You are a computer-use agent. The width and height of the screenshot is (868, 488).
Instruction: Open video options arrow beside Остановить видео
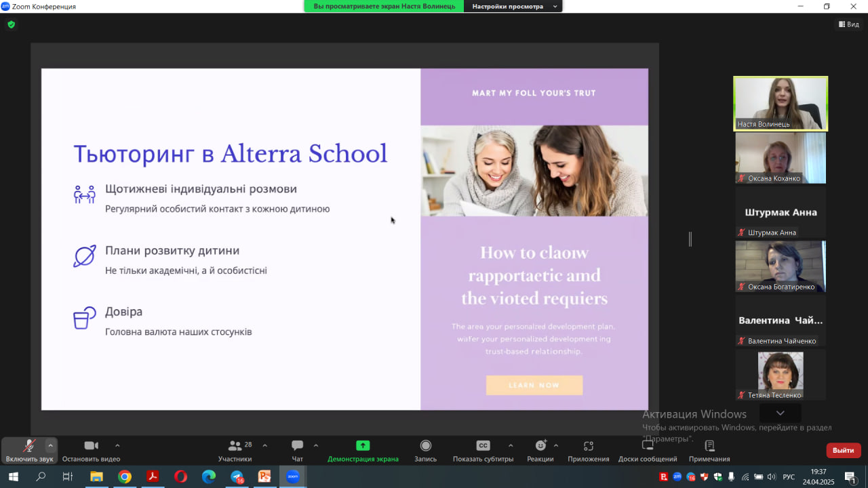[x=117, y=445]
